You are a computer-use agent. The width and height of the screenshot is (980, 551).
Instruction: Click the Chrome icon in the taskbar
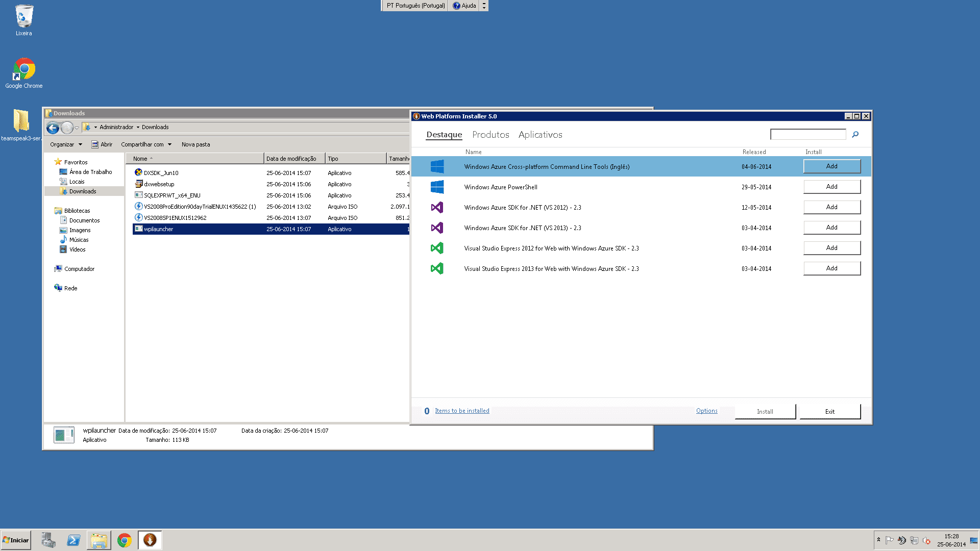(124, 540)
